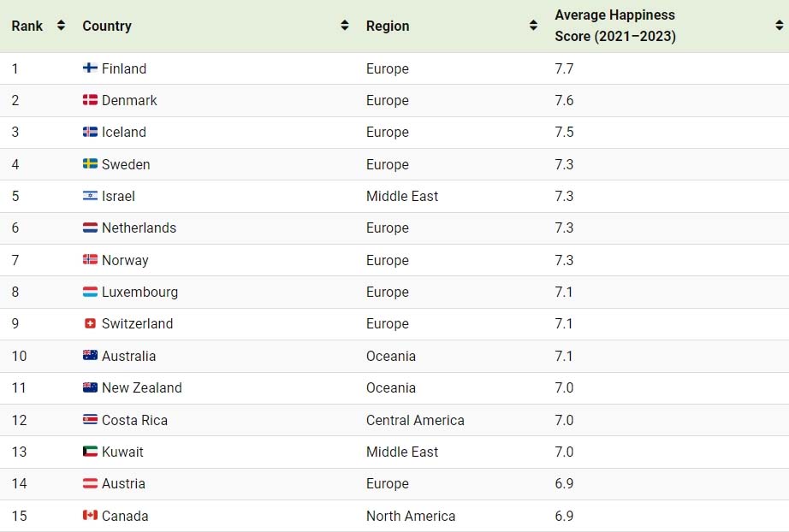
Task: Sort table using Country column arrows
Action: pyautogui.click(x=345, y=25)
